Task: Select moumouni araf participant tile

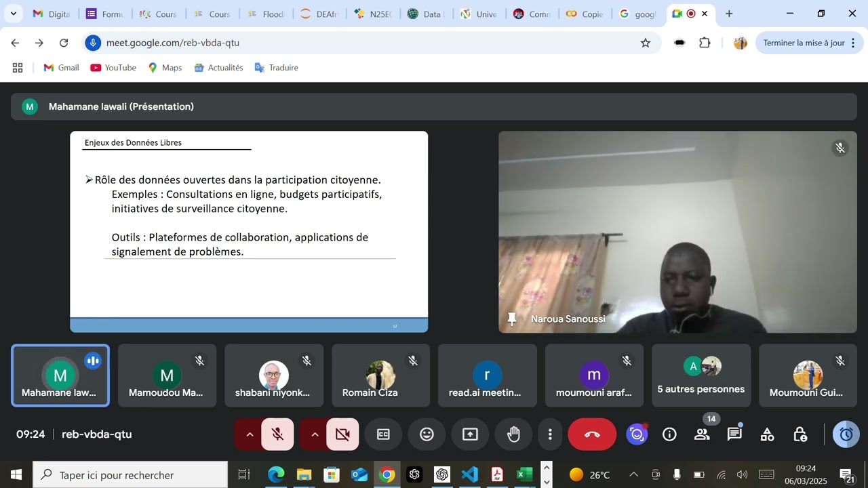Action: pyautogui.click(x=594, y=375)
